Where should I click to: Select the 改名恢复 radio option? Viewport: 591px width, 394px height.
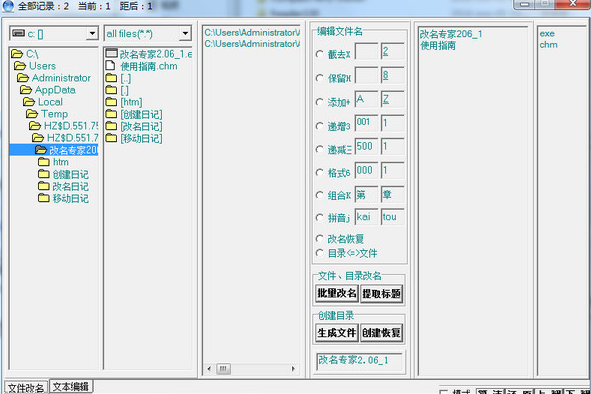[320, 239]
